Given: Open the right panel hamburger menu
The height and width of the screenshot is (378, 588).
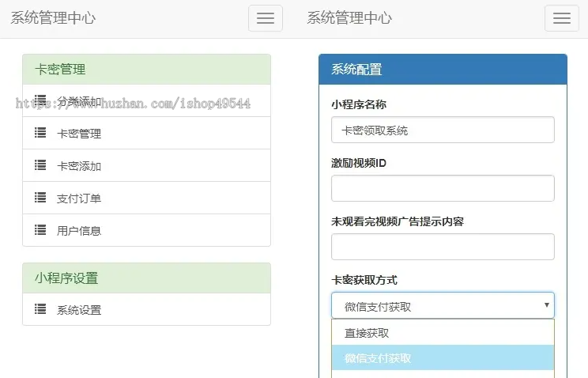Looking at the screenshot, I should (x=561, y=18).
